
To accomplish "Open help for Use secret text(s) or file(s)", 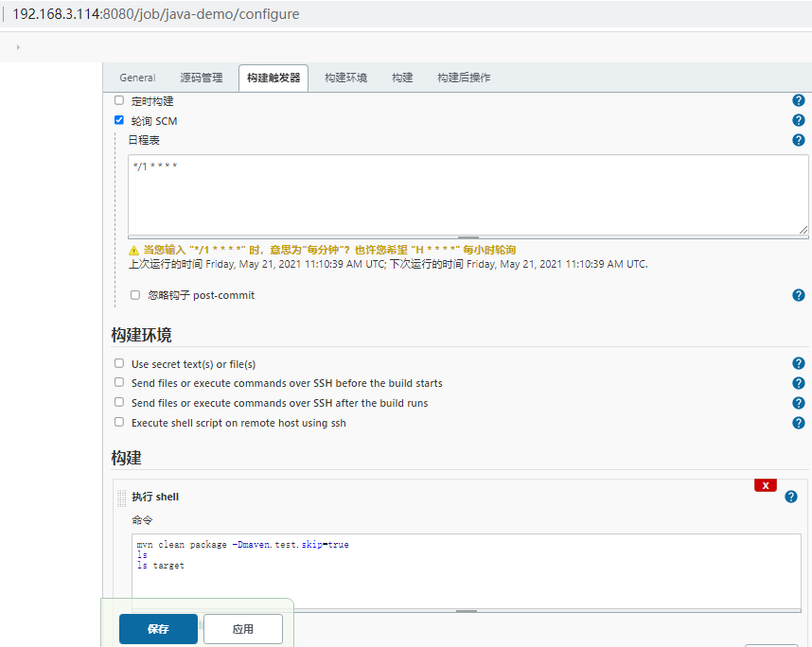I will pyautogui.click(x=799, y=363).
